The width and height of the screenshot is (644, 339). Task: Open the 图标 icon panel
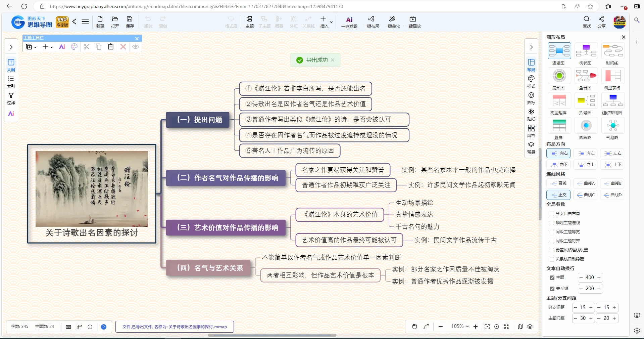[531, 98]
